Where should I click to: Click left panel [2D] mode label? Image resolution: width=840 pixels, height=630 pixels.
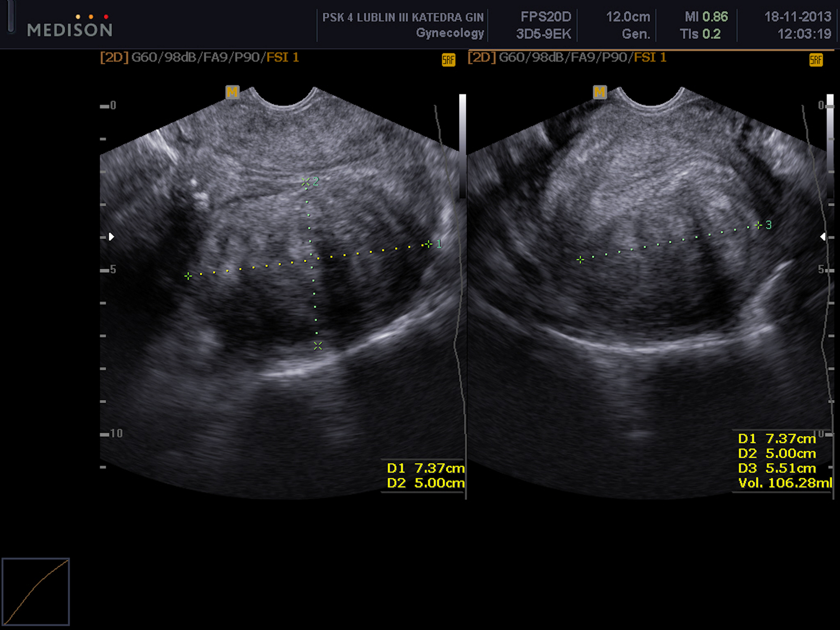click(114, 57)
